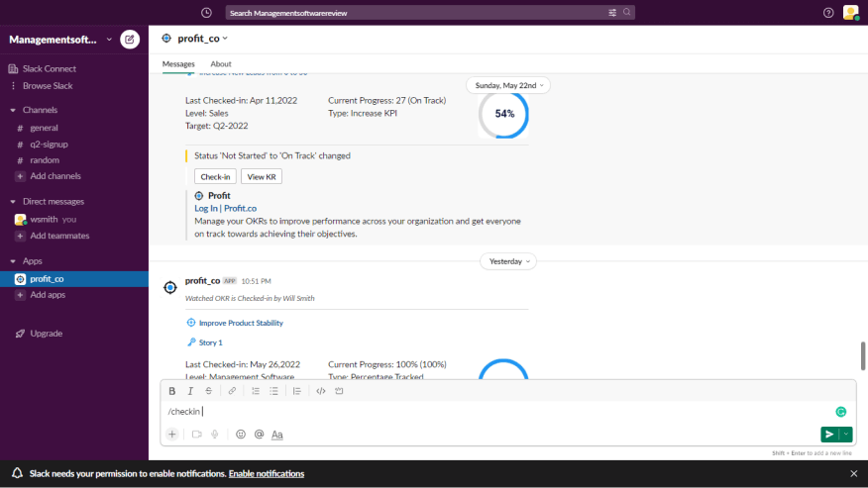Start a bulleted list

[273, 391]
